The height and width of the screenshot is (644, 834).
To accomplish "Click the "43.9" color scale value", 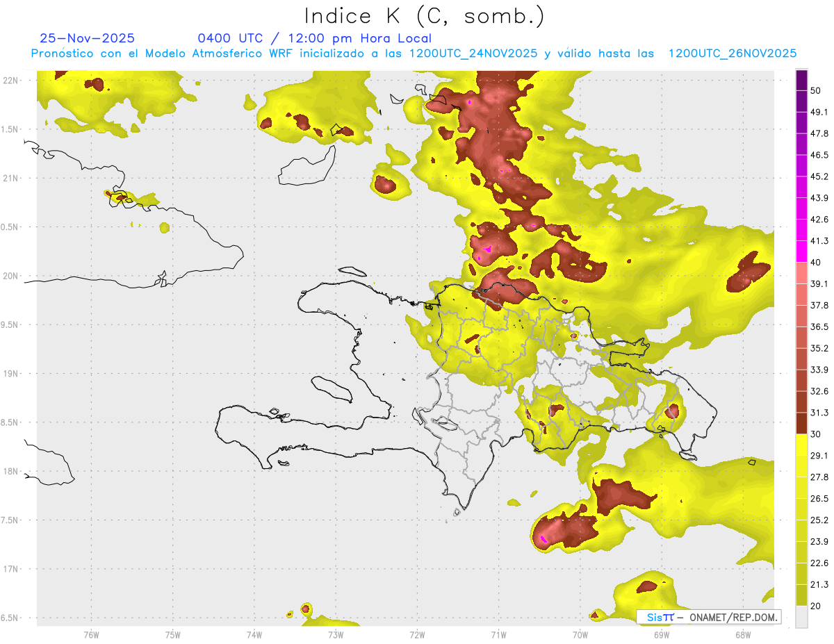I will (819, 198).
